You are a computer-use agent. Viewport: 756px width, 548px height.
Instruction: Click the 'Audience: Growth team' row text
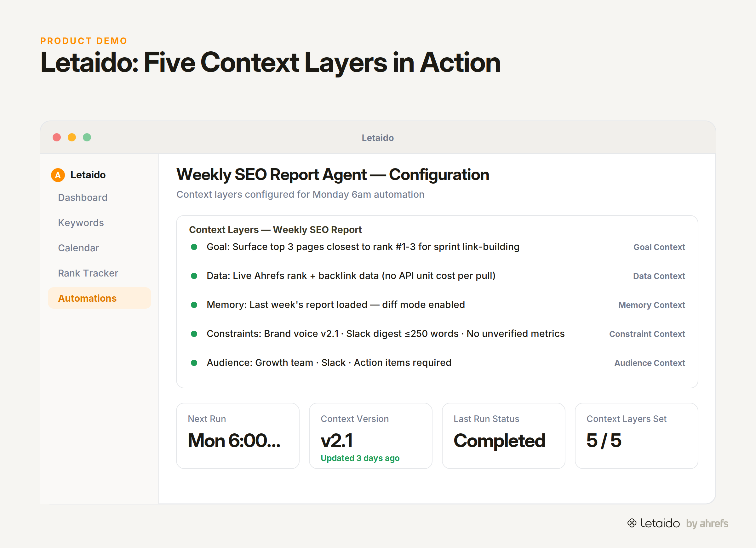coord(329,363)
